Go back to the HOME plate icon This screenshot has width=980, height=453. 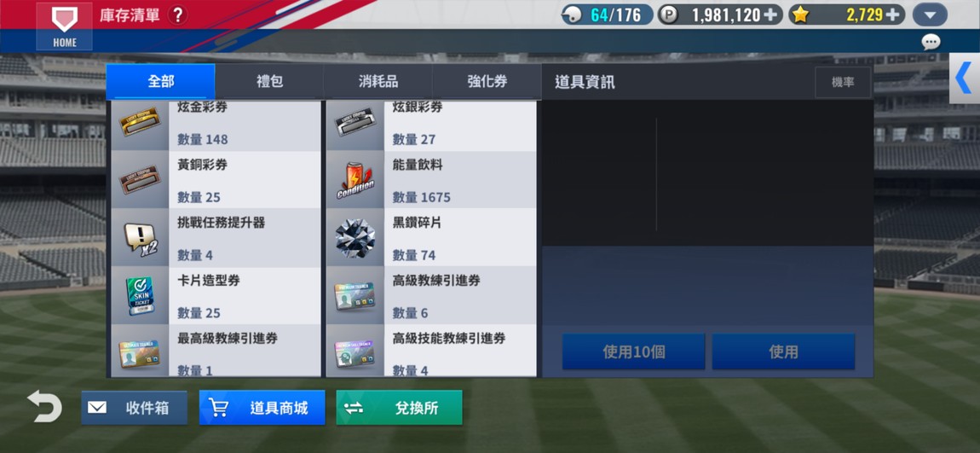pyautogui.click(x=65, y=26)
